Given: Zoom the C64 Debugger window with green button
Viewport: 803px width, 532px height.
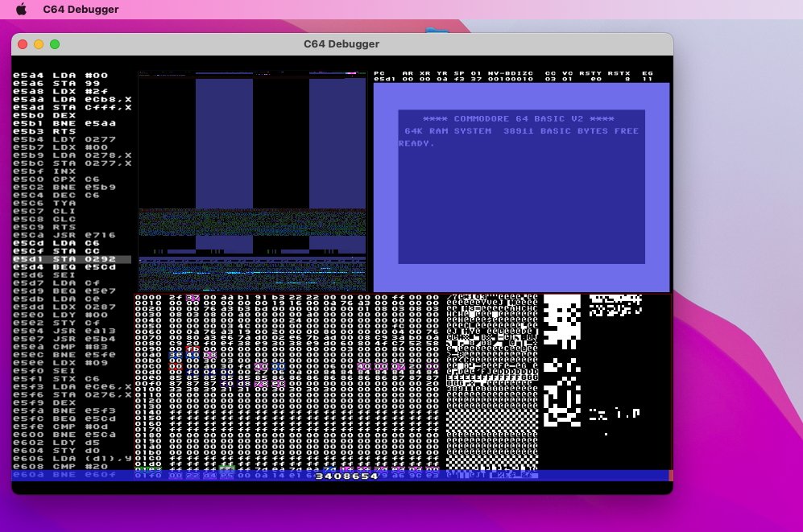Looking at the screenshot, I should click(x=55, y=44).
